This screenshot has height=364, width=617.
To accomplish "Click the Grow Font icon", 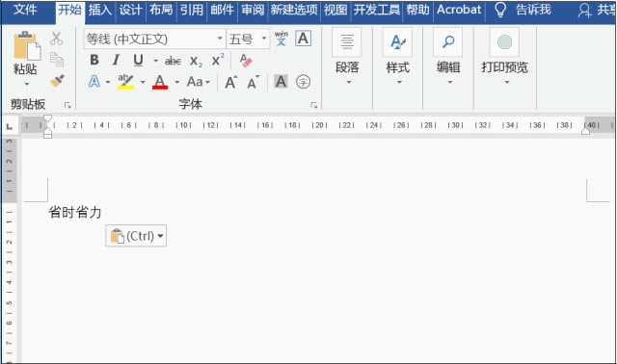I will 231,82.
